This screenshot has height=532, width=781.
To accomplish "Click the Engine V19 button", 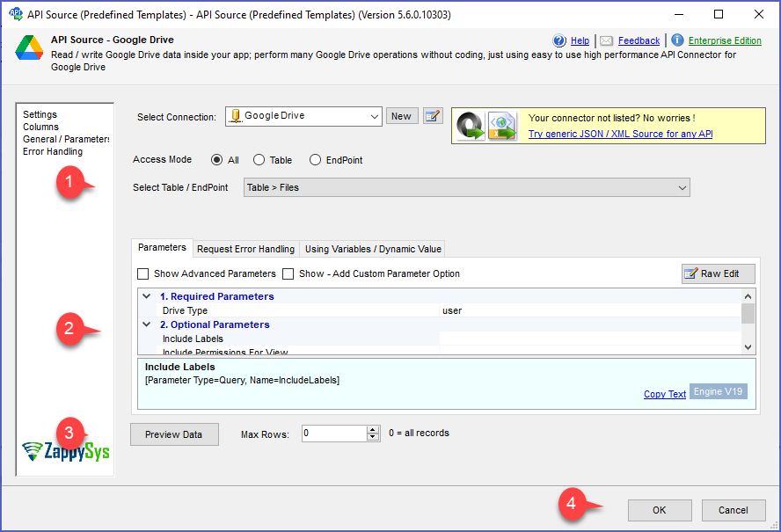I will click(719, 391).
